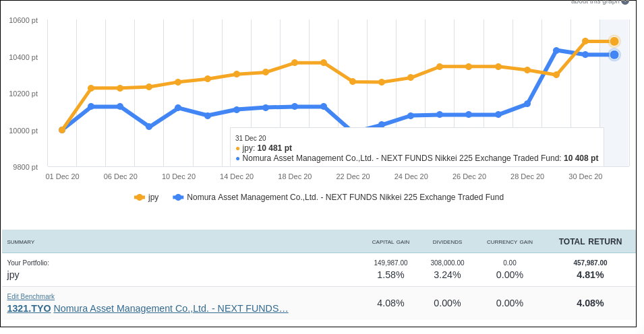Screen dimensions: 644x334
Task: Click the benchmark 4.08% capital gain cell
Action: [x=390, y=303]
